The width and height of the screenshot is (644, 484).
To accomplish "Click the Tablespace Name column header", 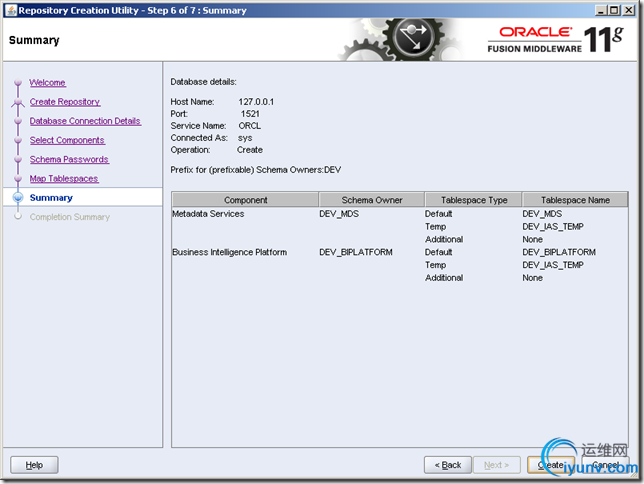I will pos(575,200).
